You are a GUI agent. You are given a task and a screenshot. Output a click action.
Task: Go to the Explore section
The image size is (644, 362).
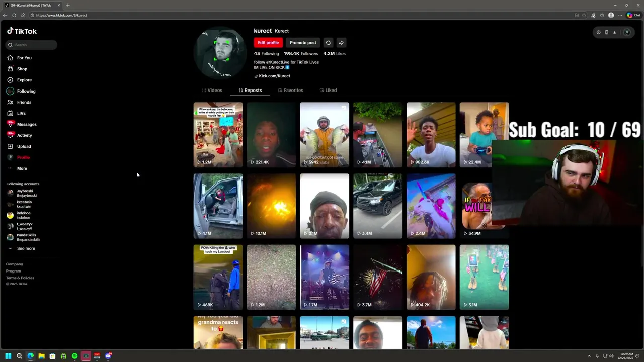[20, 80]
